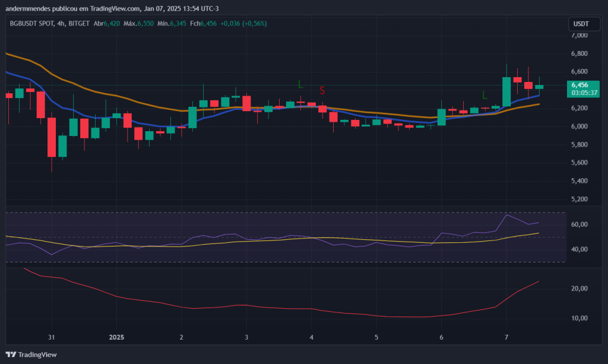Click the USDT currency button

point(583,24)
